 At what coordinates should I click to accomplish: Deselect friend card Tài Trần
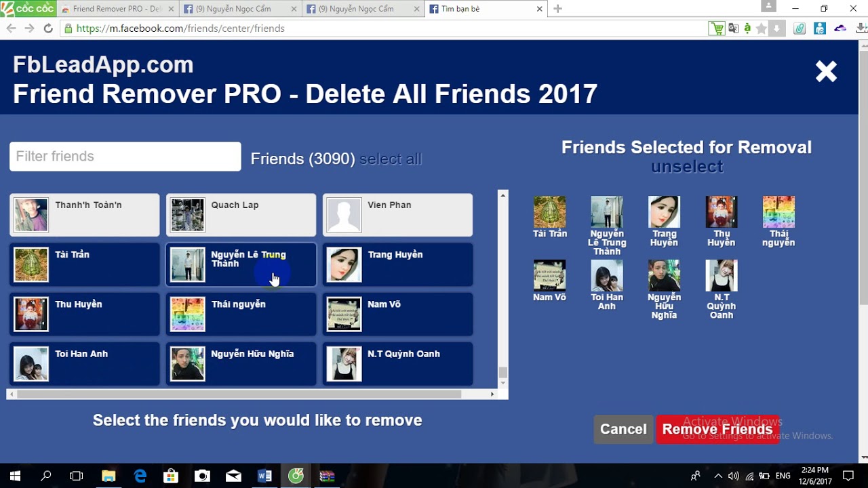(85, 264)
